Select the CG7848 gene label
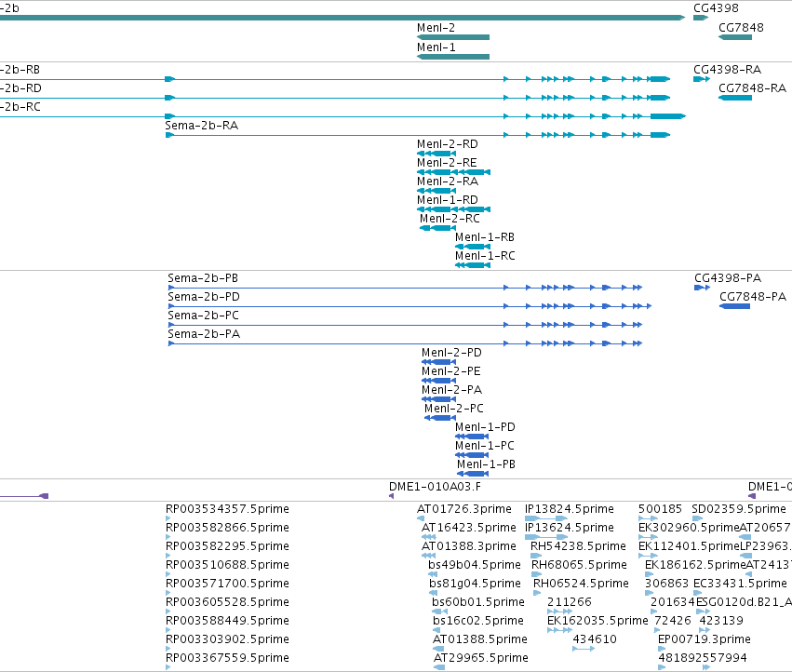 (x=741, y=28)
